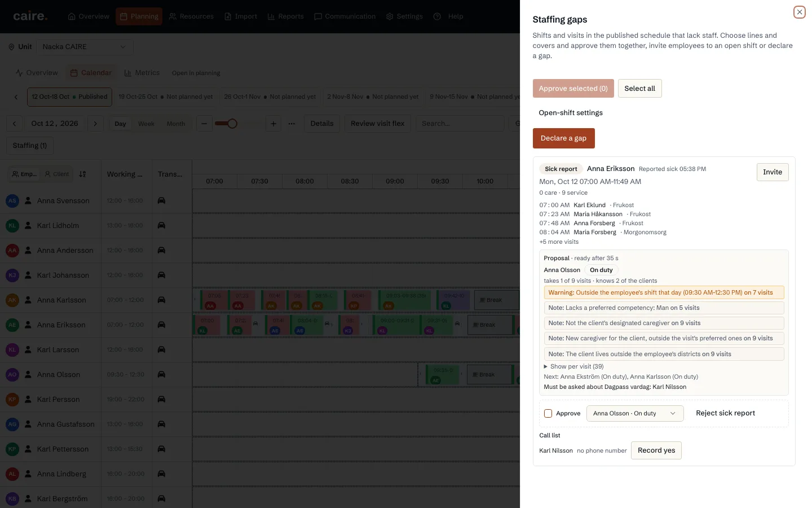Click the Search input field
The height and width of the screenshot is (508, 812).
[460, 124]
